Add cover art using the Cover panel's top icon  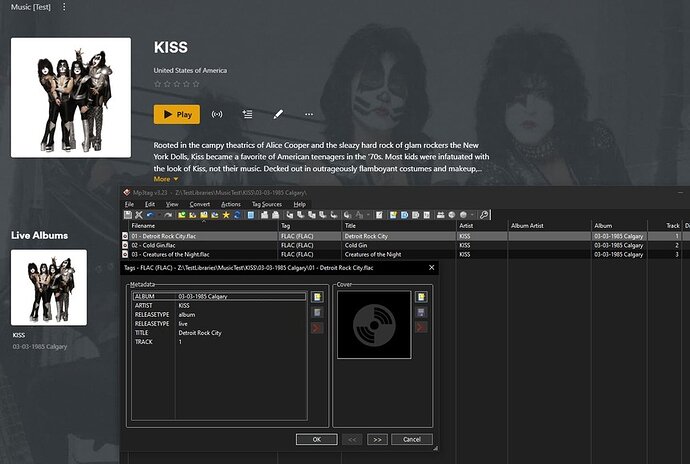click(421, 297)
